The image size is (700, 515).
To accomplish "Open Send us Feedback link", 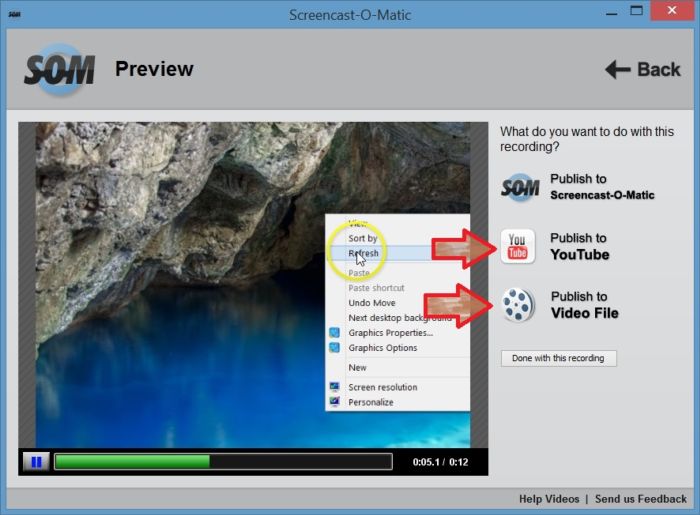I will pos(641,499).
